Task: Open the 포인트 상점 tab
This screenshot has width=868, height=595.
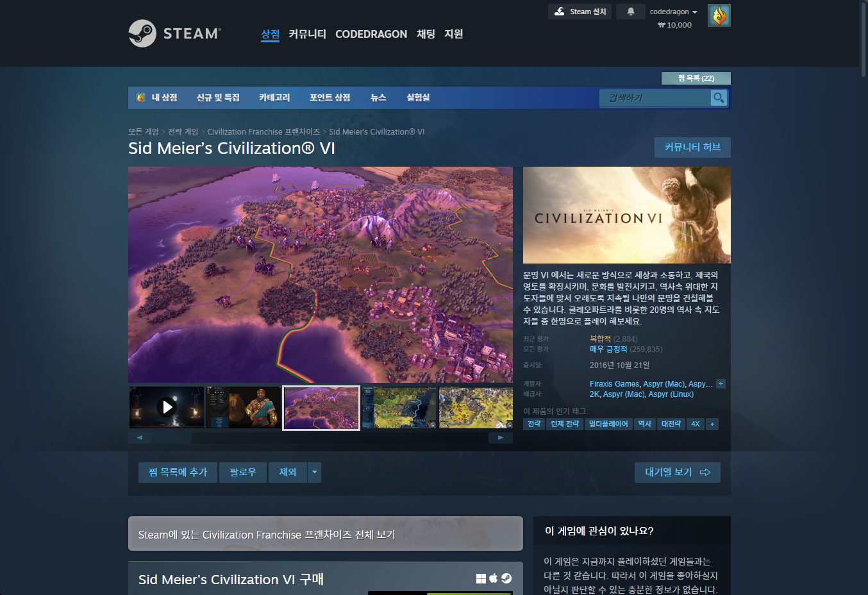Action: [x=330, y=97]
